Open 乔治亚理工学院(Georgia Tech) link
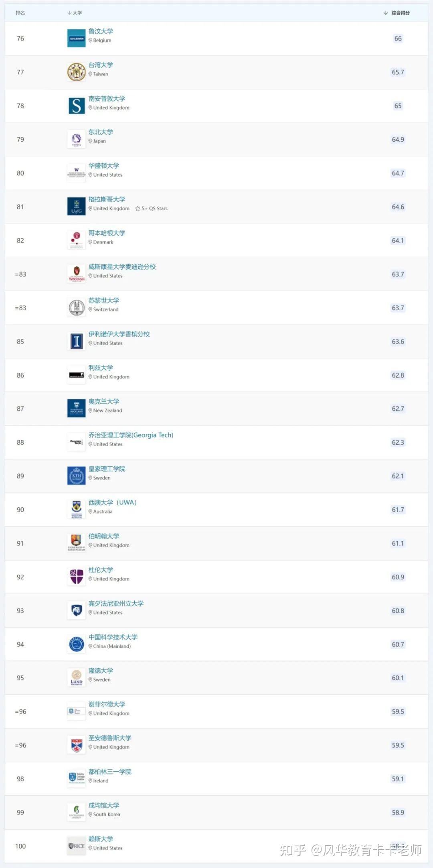Image resolution: width=433 pixels, height=868 pixels. (131, 435)
